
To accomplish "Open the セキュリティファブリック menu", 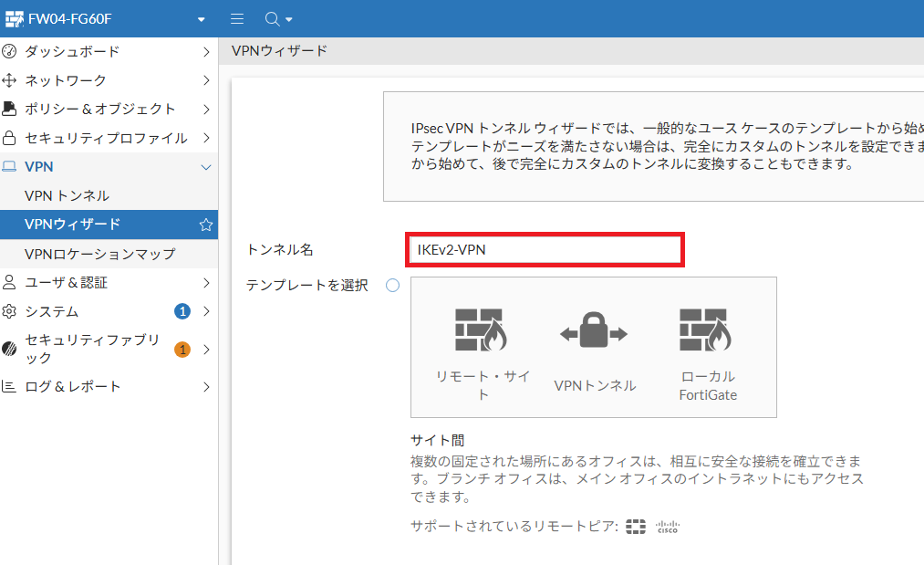I will (92, 350).
